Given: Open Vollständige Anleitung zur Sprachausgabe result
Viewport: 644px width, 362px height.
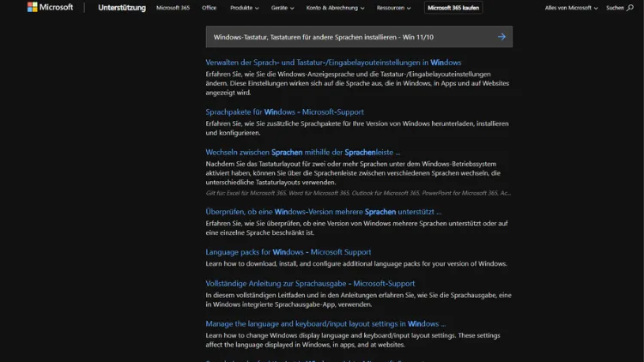Looking at the screenshot, I should [x=310, y=283].
